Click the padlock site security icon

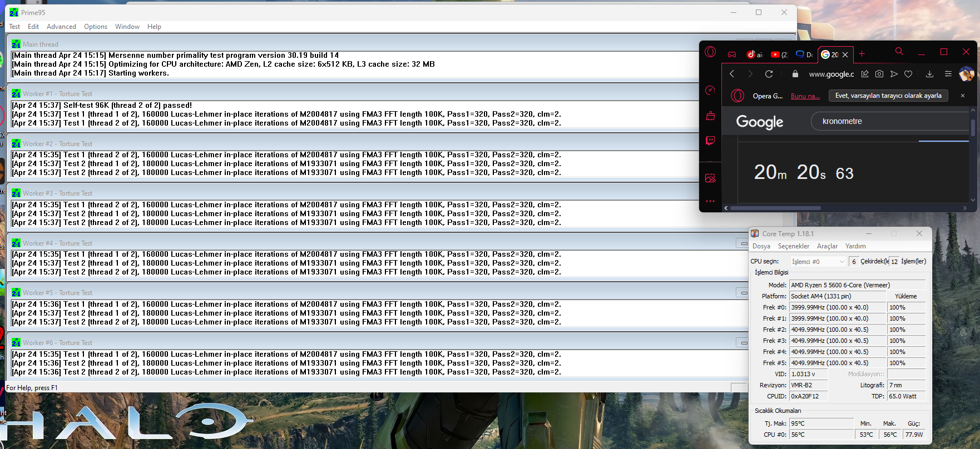(x=795, y=74)
